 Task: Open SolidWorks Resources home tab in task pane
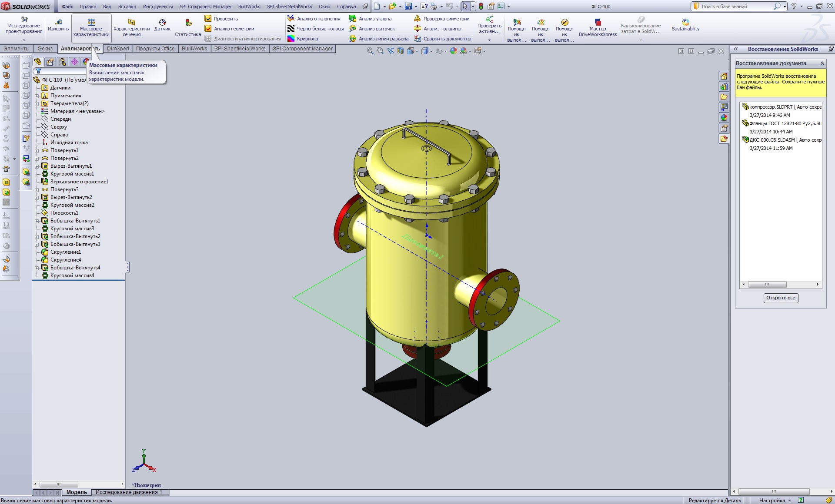pyautogui.click(x=724, y=76)
